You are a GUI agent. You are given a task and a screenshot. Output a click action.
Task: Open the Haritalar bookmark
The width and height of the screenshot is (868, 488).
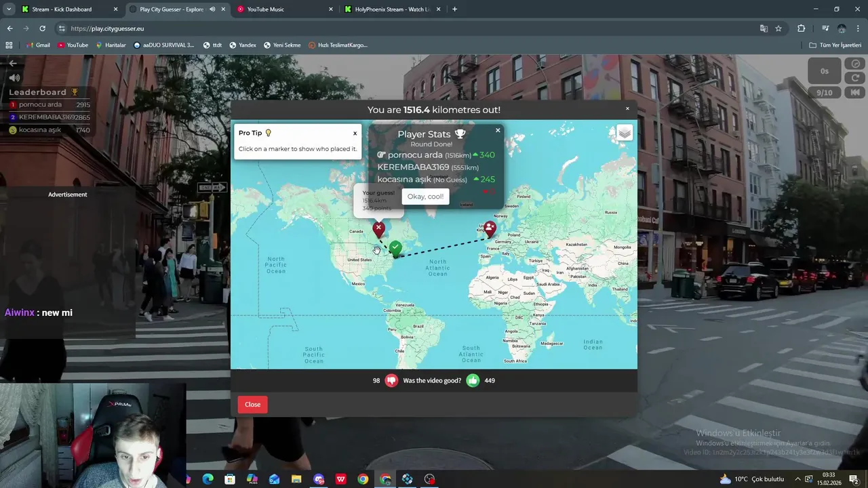(111, 45)
